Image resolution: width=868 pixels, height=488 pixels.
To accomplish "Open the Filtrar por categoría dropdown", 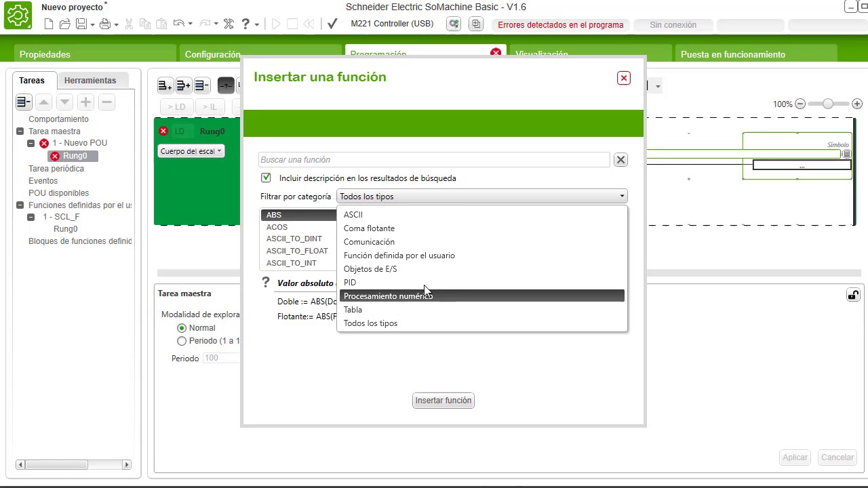I will [481, 197].
